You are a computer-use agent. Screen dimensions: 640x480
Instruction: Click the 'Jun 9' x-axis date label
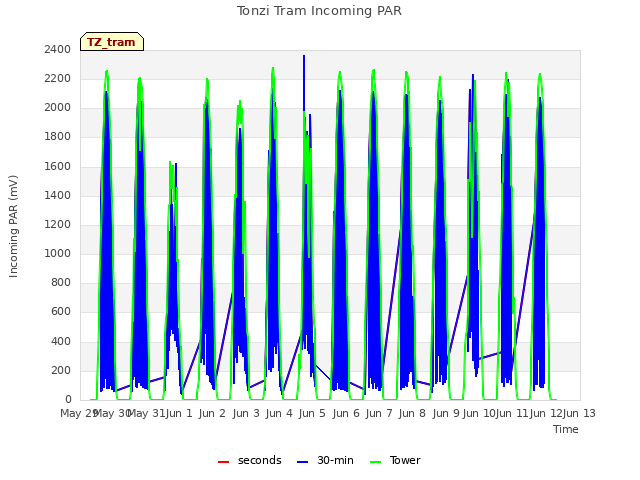(446, 413)
